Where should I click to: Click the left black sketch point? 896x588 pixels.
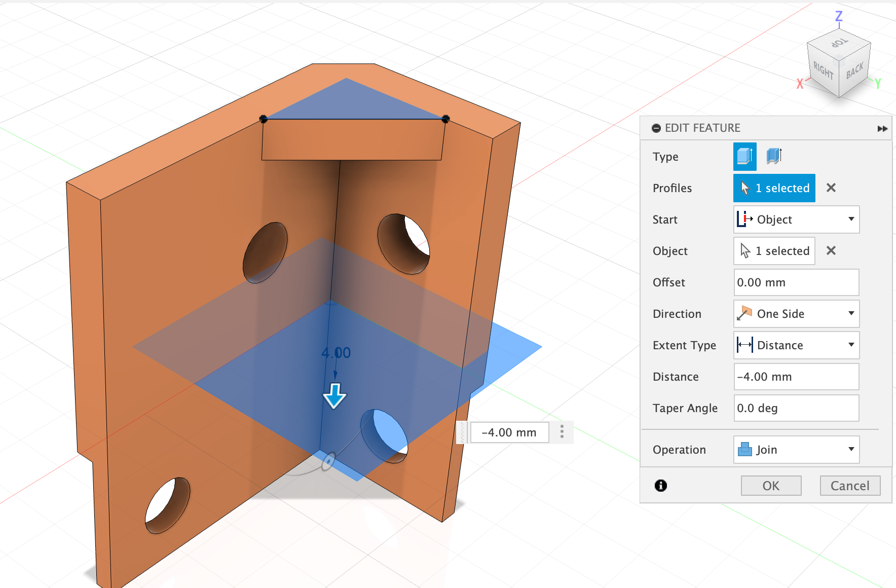coord(263,119)
